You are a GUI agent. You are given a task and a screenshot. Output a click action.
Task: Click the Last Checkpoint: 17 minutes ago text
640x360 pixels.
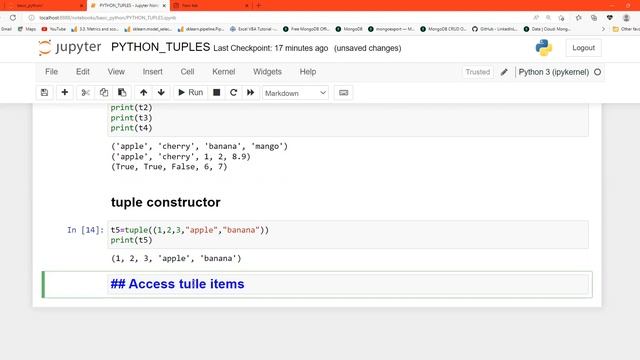coord(271,48)
